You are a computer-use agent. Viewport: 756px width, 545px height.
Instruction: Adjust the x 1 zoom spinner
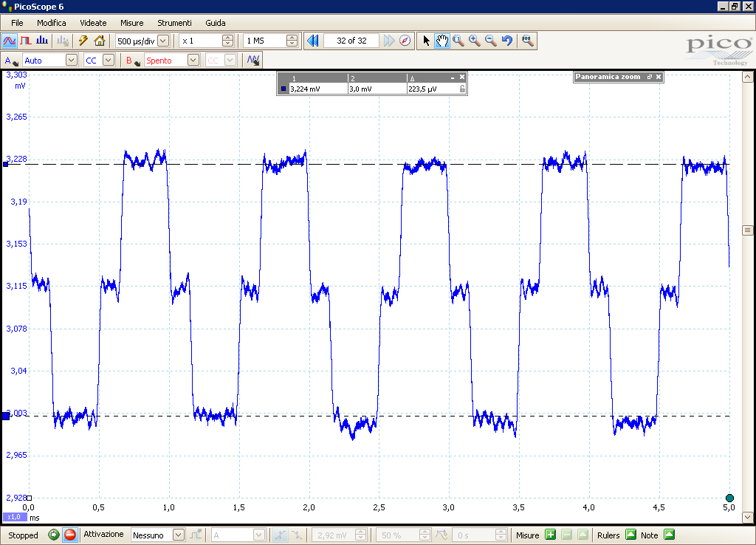[x=227, y=41]
